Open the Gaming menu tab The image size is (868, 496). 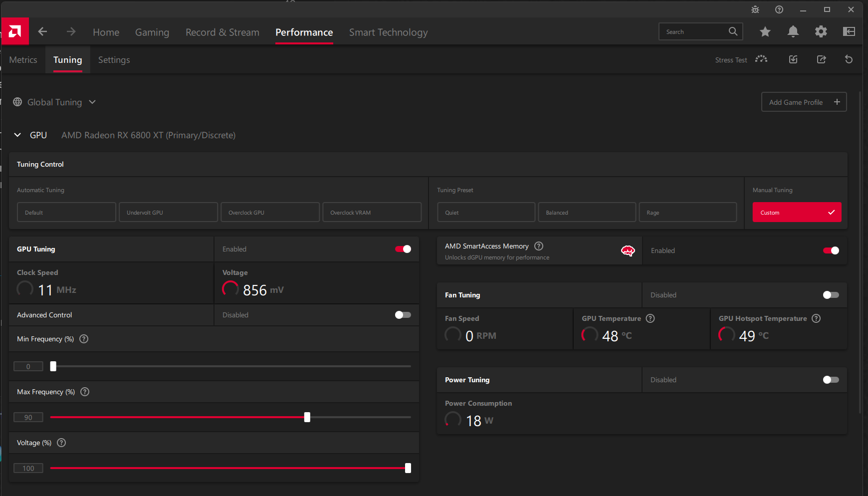[152, 32]
